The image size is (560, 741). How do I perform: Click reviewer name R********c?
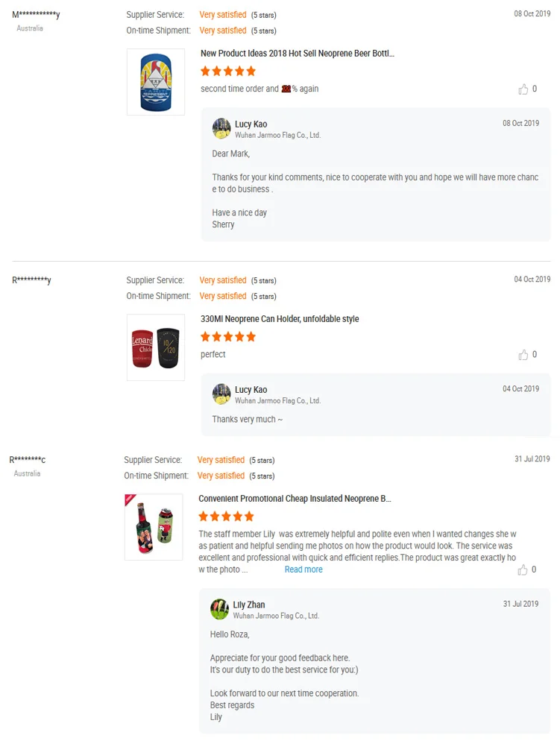click(28, 460)
